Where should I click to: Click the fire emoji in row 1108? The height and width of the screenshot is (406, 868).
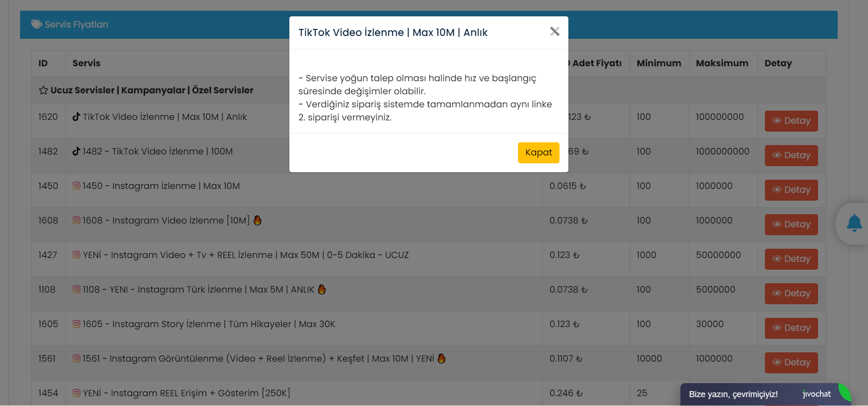pyautogui.click(x=322, y=289)
